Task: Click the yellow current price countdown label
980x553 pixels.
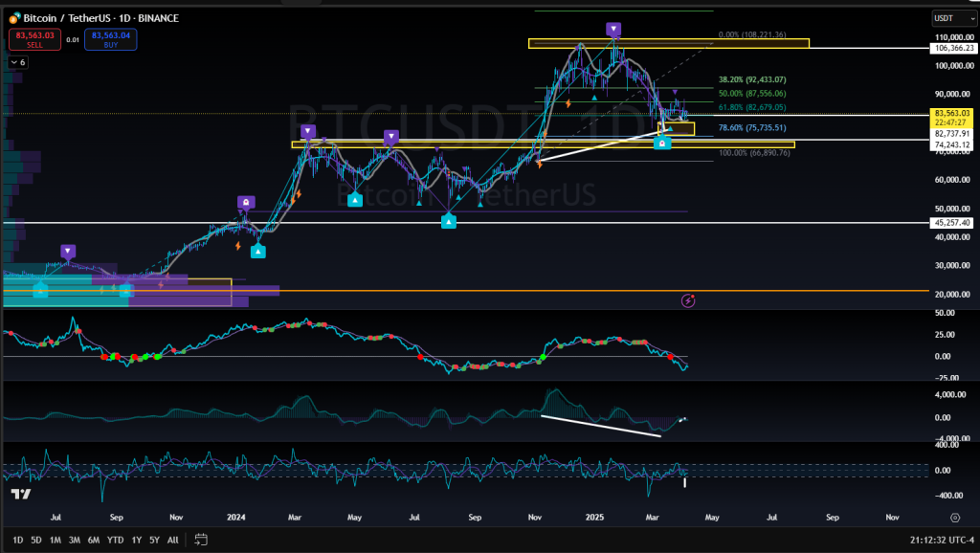Action: pos(953,118)
